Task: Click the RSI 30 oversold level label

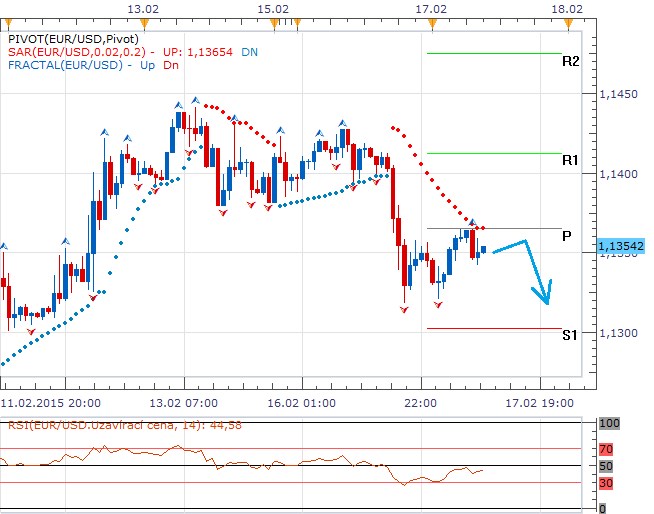Action: [605, 483]
